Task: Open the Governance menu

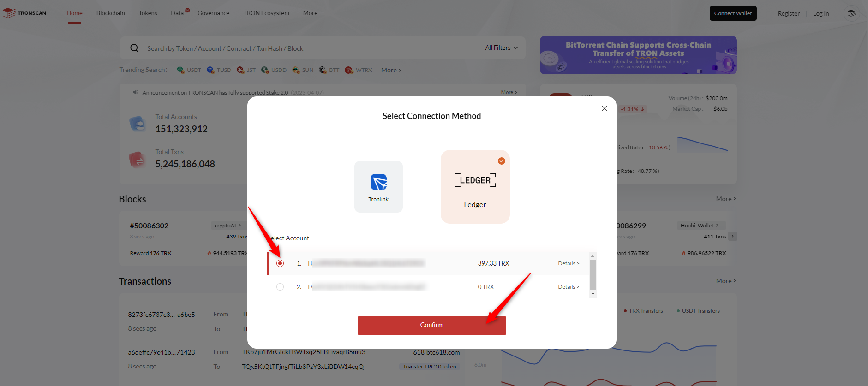Action: 213,13
